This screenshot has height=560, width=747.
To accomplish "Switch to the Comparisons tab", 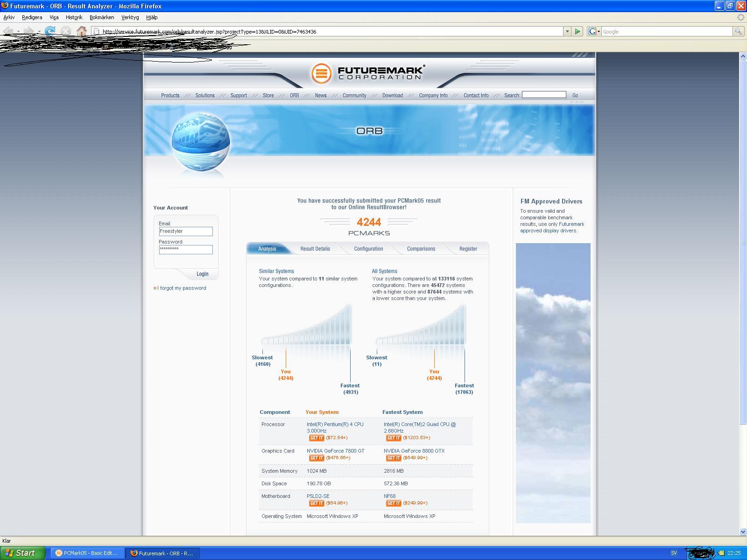I will point(421,249).
